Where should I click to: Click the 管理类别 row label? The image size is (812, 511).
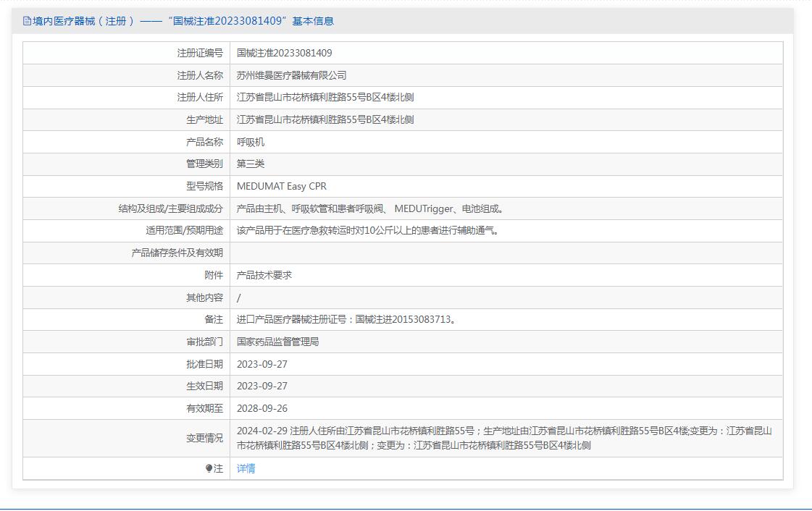click(x=204, y=164)
